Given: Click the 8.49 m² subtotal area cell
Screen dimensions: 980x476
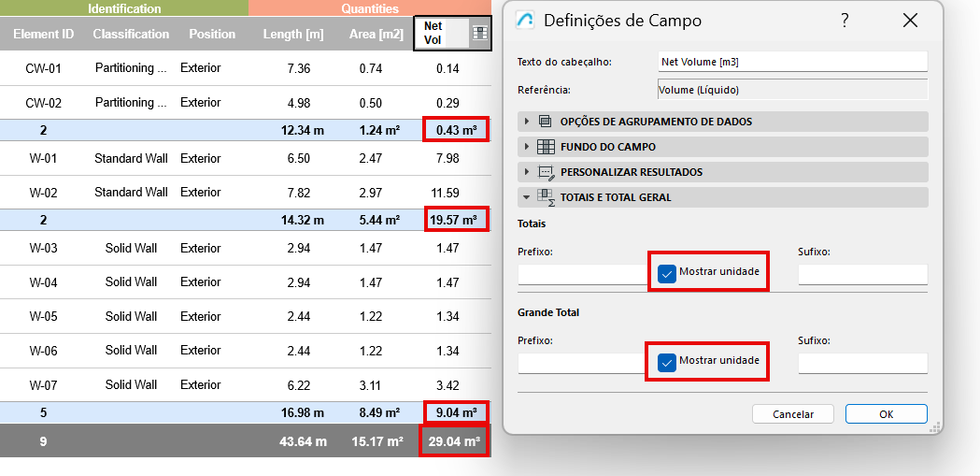Looking at the screenshot, I should [x=379, y=412].
